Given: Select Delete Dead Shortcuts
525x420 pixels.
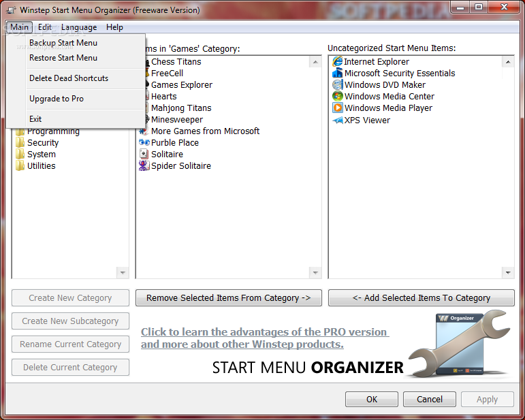Looking at the screenshot, I should click(x=76, y=78).
